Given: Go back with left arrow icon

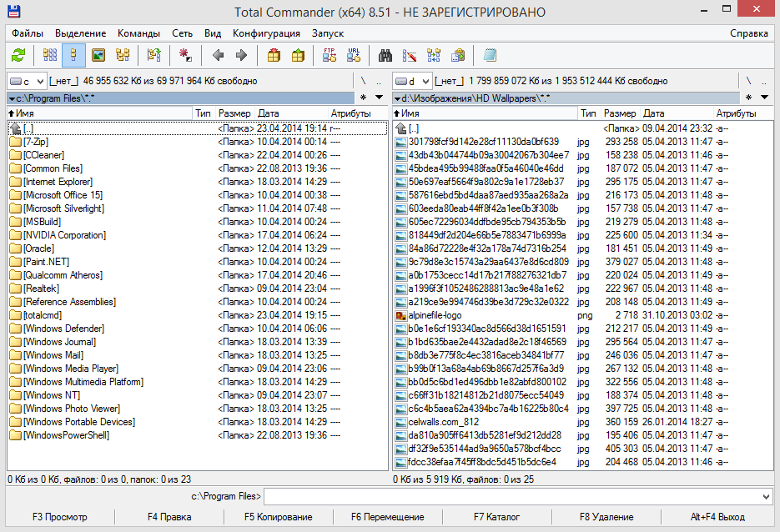Looking at the screenshot, I should tap(218, 55).
